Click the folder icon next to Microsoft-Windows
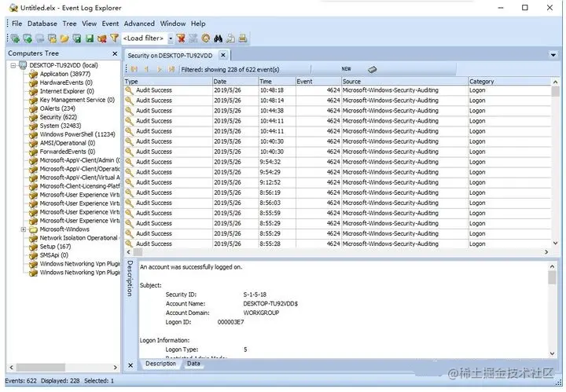 [34, 229]
